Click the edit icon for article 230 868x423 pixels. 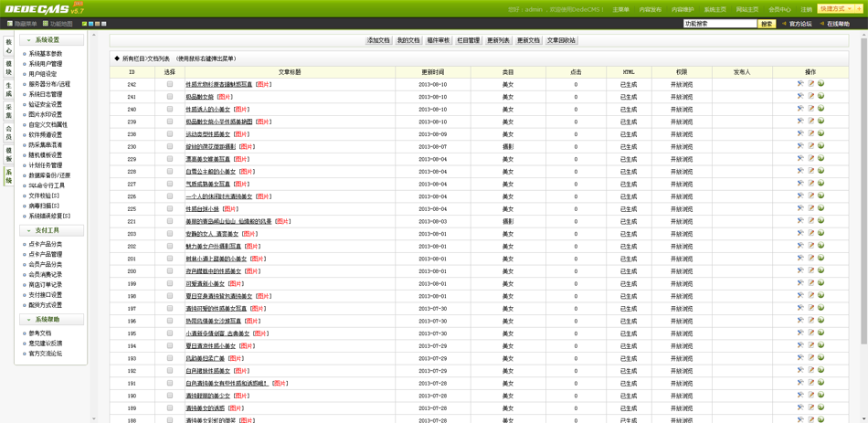(x=810, y=146)
